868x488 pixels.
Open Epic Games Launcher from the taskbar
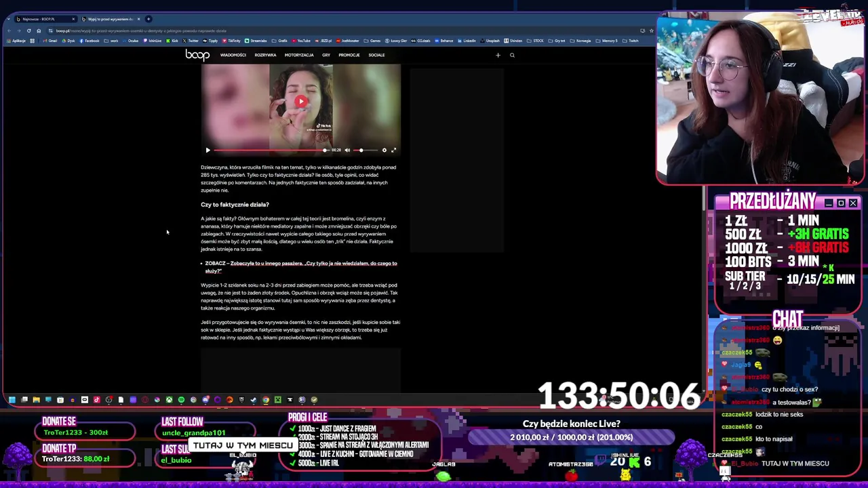(x=241, y=400)
